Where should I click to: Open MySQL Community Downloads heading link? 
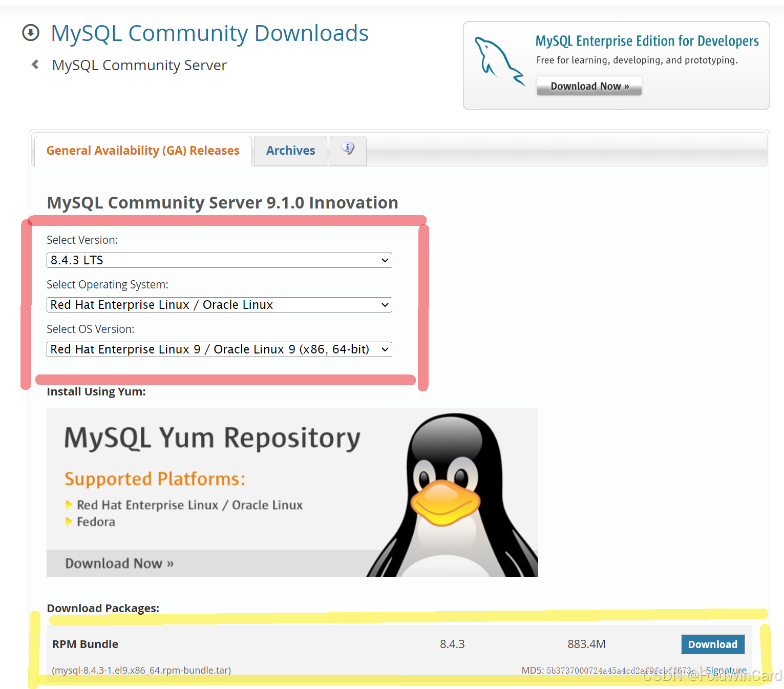[x=209, y=33]
